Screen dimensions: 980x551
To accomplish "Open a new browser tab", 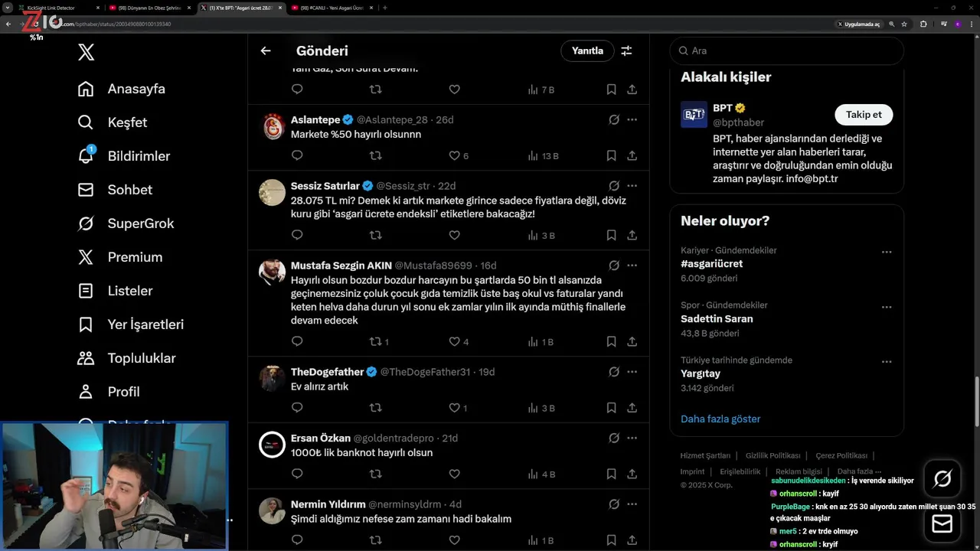I will [x=384, y=8].
